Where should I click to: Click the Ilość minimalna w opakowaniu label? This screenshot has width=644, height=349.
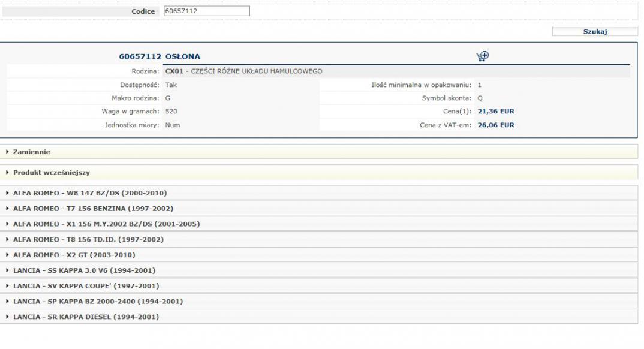[422, 85]
